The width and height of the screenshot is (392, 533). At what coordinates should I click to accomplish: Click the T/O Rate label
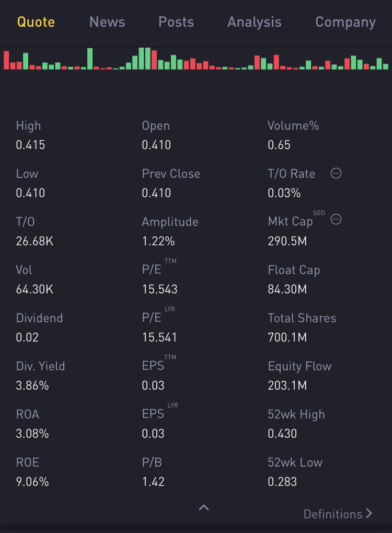(x=291, y=174)
